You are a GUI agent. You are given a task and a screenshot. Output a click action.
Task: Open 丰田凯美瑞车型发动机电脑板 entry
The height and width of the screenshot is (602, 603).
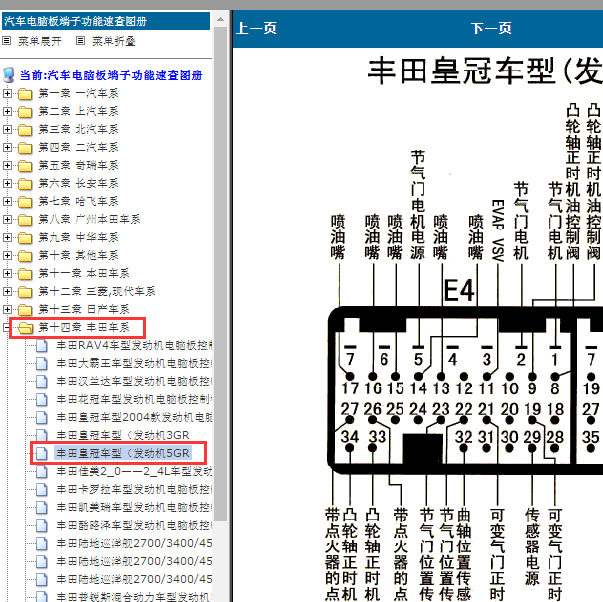[x=134, y=507]
